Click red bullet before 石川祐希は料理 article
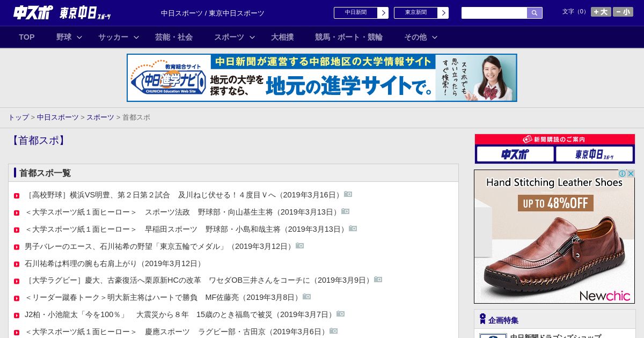The image size is (644, 338). point(17,264)
